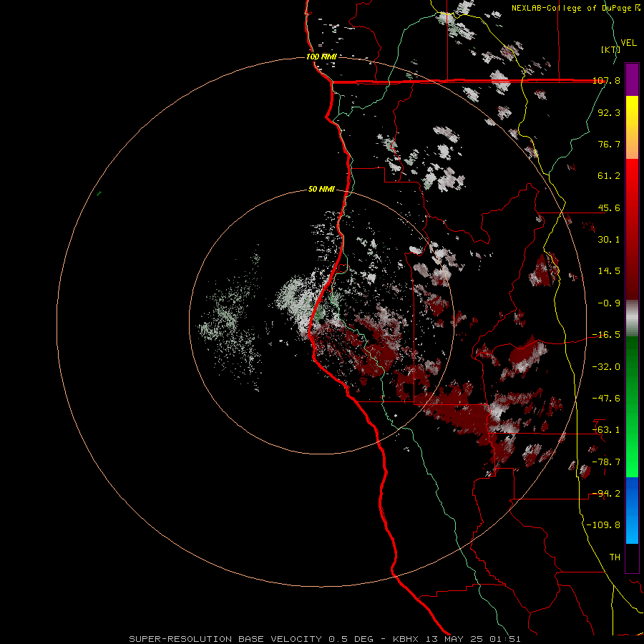This screenshot has width=644, height=644.
Task: Click the 61.2 velocity scale value
Action: pyautogui.click(x=609, y=176)
